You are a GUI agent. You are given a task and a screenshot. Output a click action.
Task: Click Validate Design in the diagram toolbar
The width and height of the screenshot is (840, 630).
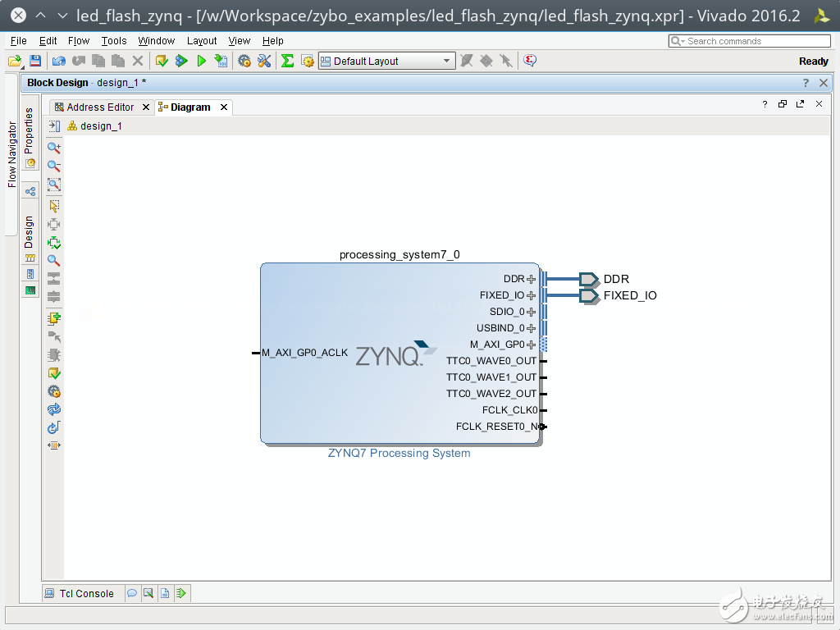54,373
